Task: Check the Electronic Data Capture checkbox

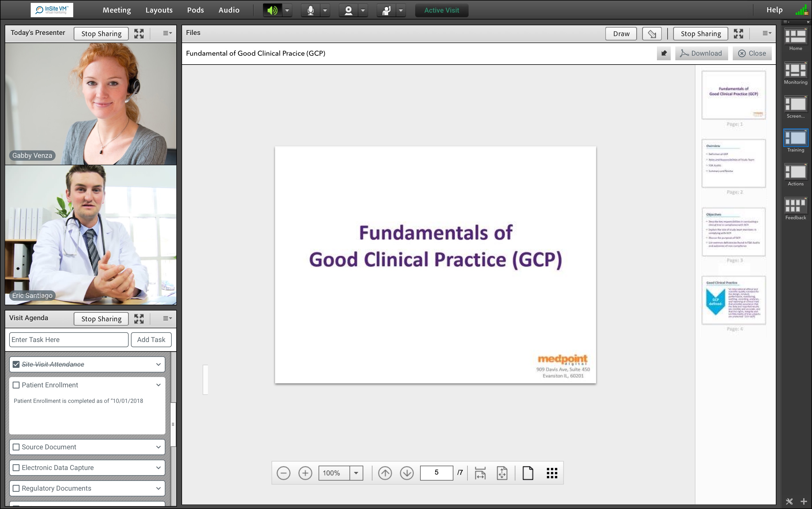Action: pyautogui.click(x=16, y=468)
